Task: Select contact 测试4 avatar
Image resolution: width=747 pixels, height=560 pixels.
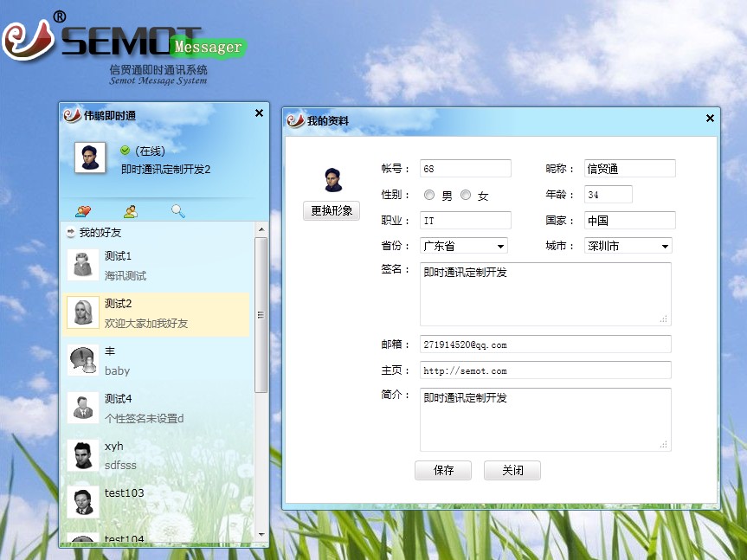Action: pos(83,408)
